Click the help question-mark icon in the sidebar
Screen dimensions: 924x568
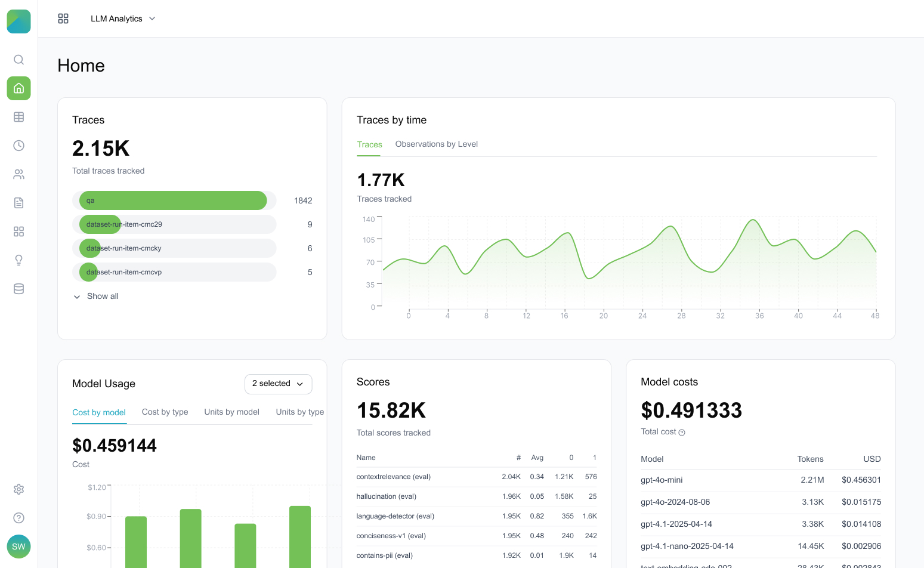click(x=18, y=518)
